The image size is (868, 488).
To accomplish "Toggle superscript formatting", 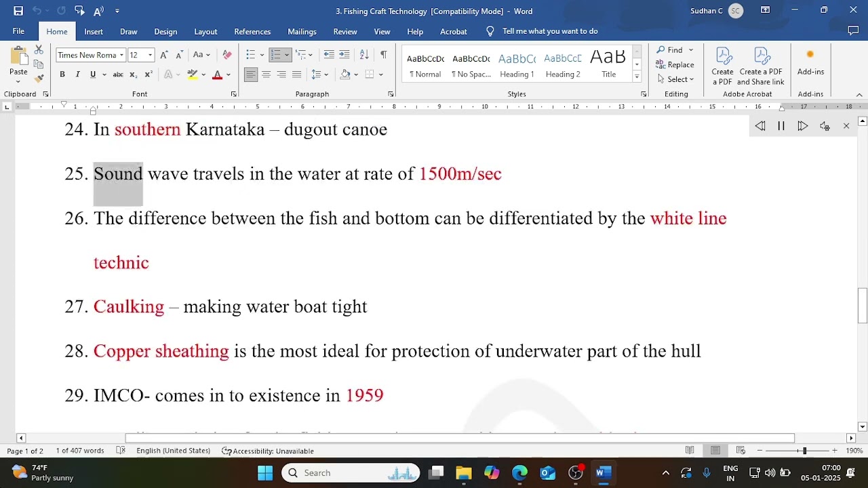I will pyautogui.click(x=149, y=75).
